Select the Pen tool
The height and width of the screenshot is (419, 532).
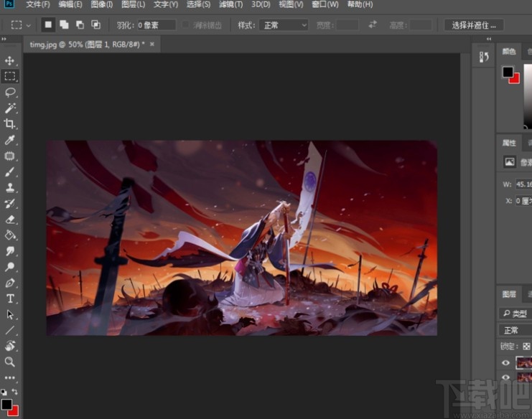coord(9,283)
